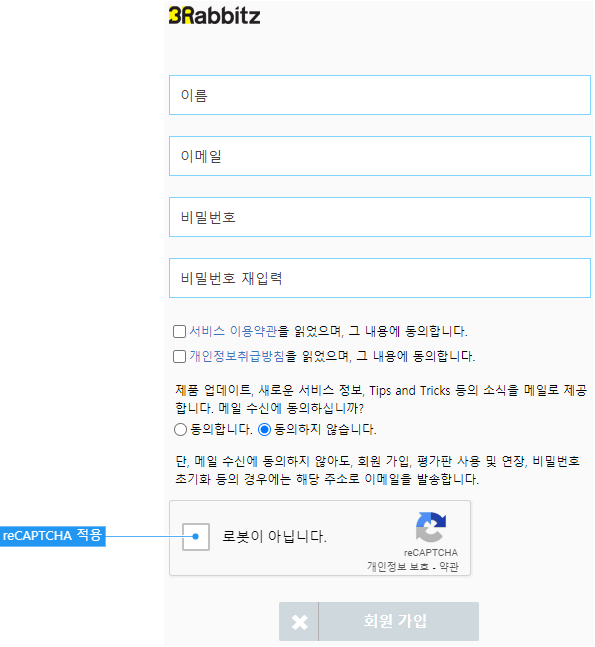The width and height of the screenshot is (595, 647).
Task: Open the 서비스 이용약관 link
Action: (233, 331)
